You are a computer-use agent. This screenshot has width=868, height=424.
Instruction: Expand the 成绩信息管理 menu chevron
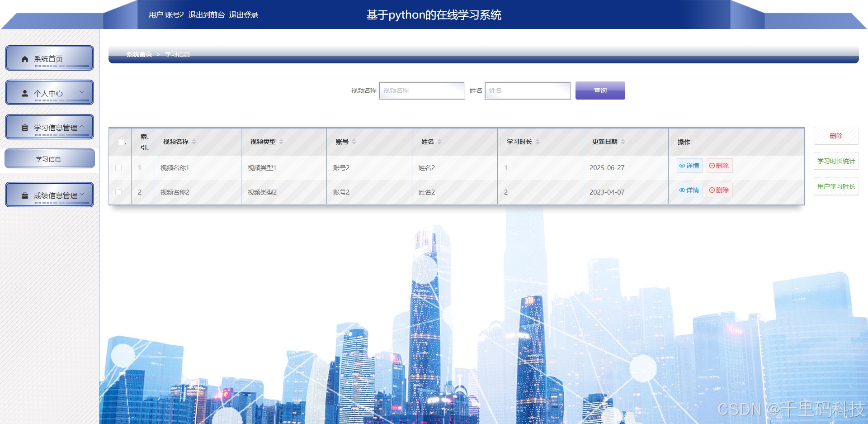[x=82, y=195]
